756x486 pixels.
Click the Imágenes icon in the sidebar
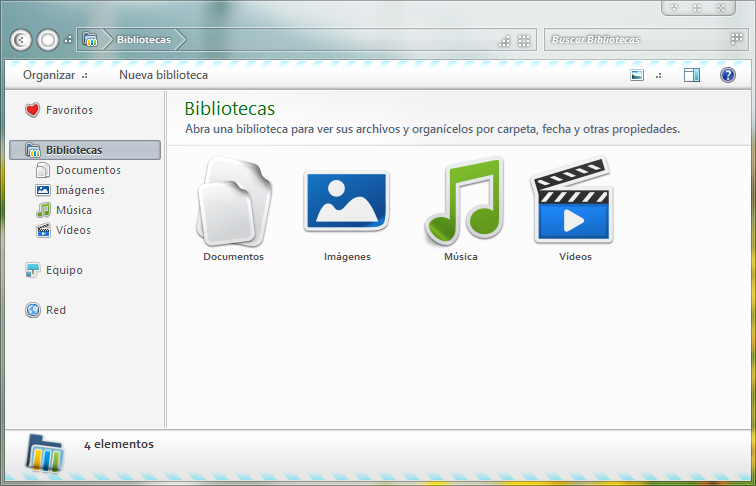[43, 190]
